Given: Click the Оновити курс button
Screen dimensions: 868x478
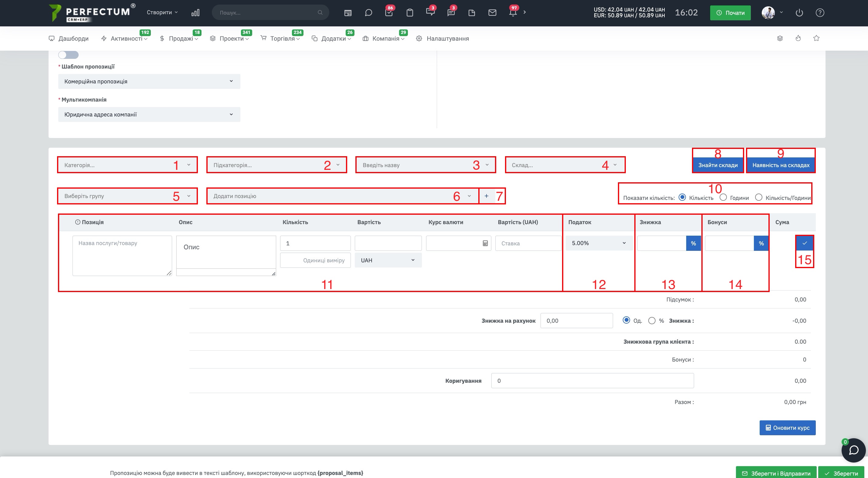Looking at the screenshot, I should click(x=788, y=428).
